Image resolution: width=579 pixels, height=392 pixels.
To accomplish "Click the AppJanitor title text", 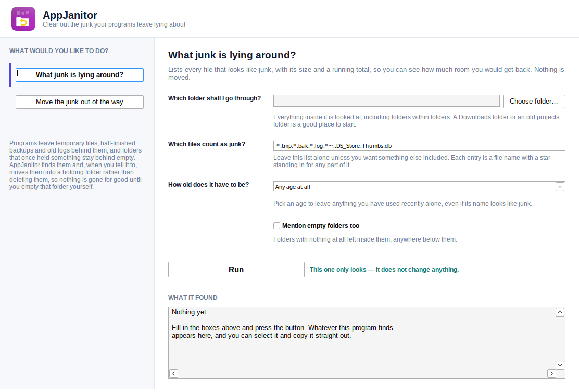I will [x=70, y=15].
